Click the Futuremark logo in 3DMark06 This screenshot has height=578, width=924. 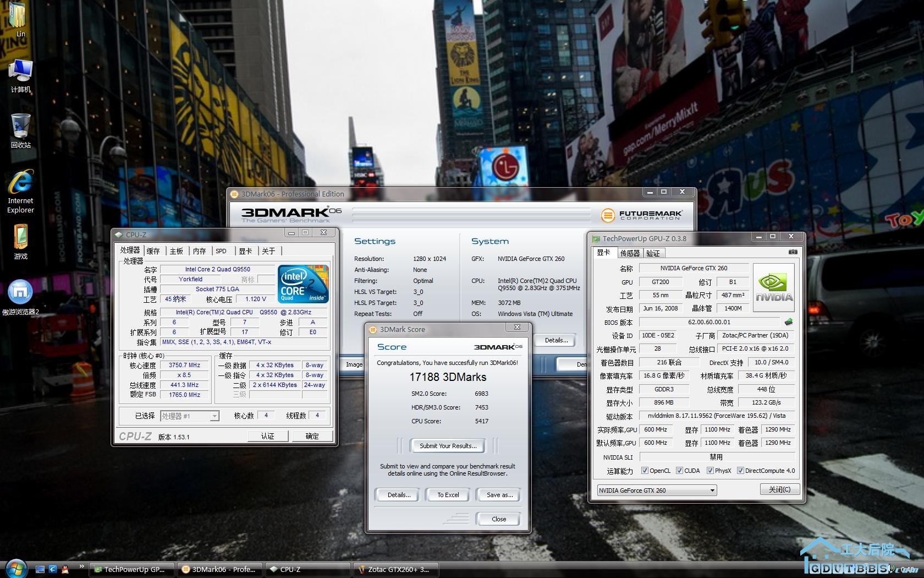click(641, 215)
